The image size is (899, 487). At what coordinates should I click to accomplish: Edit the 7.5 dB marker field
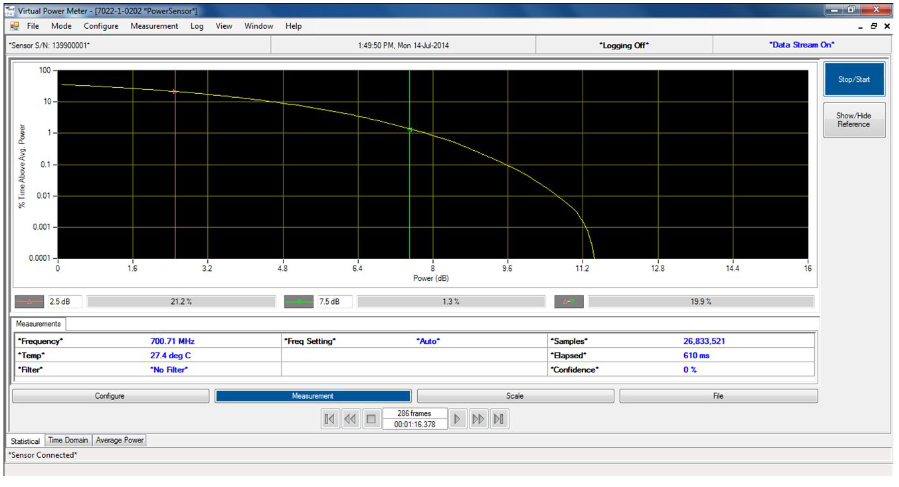click(x=334, y=301)
